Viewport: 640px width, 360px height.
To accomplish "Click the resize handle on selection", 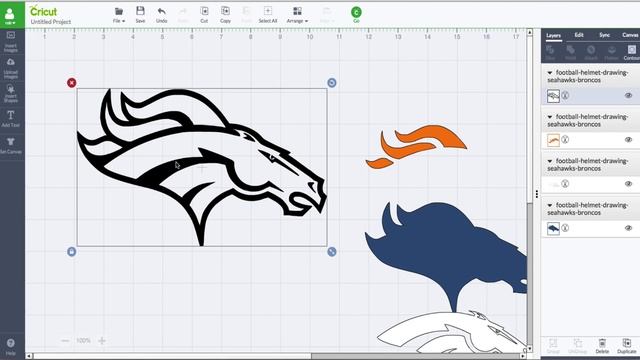I will 332,252.
